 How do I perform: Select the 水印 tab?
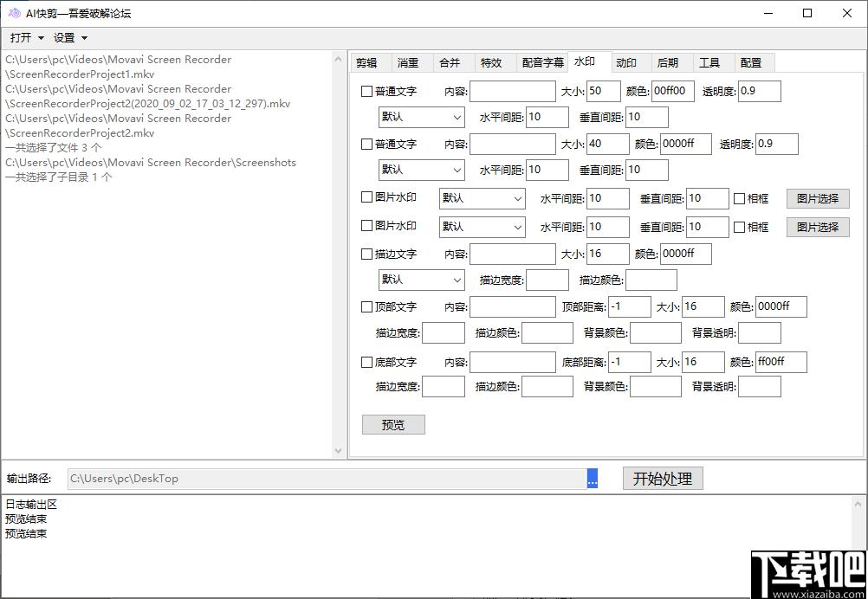tap(590, 61)
